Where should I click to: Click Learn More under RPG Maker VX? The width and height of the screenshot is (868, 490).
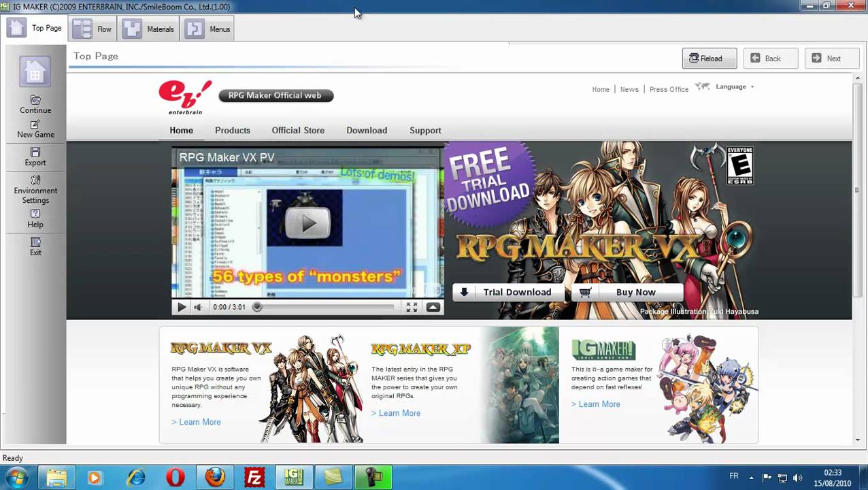196,422
